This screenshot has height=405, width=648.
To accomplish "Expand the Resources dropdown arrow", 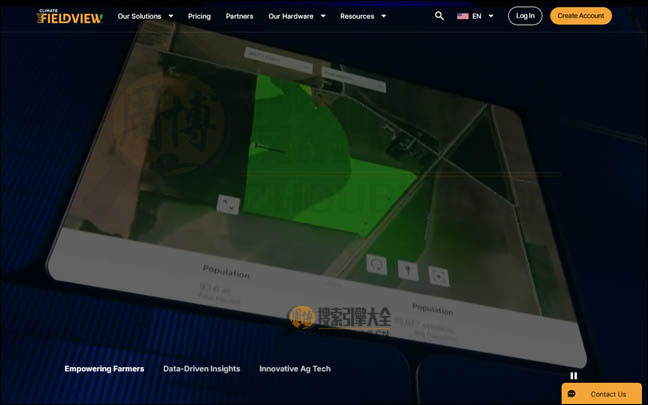I will (x=384, y=16).
